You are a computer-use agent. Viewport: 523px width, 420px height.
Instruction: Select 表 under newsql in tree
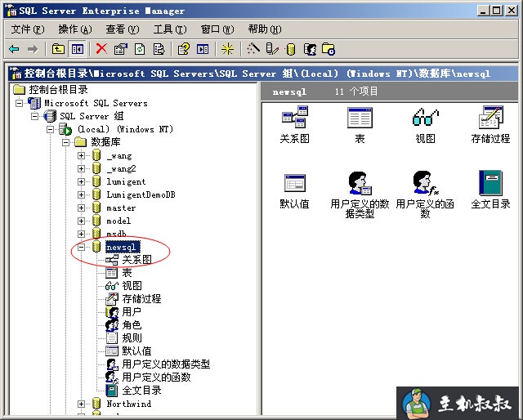click(x=127, y=273)
